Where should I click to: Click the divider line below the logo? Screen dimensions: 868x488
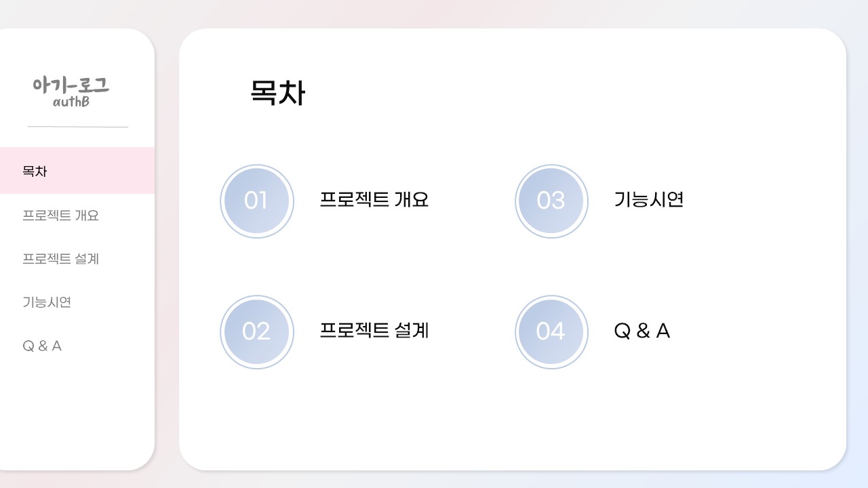(x=77, y=127)
